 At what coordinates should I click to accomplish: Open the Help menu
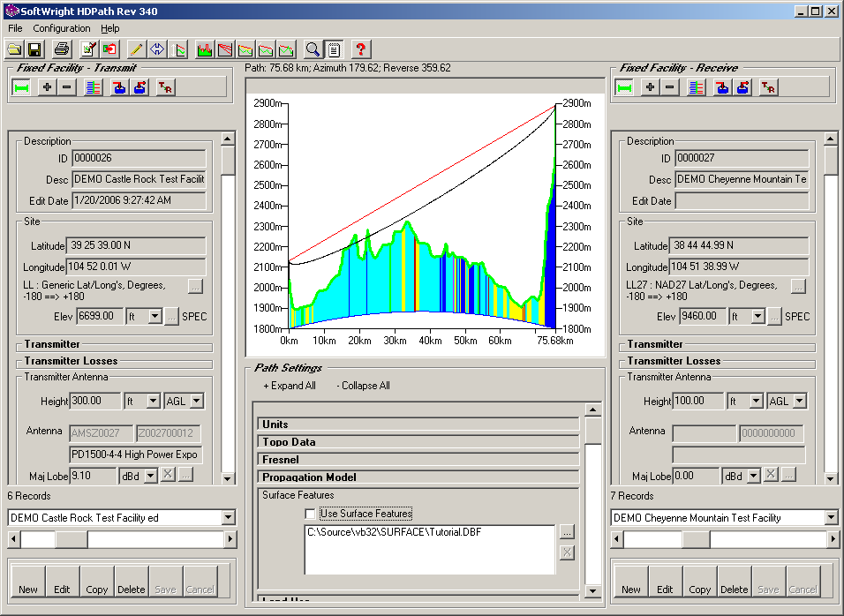point(109,28)
